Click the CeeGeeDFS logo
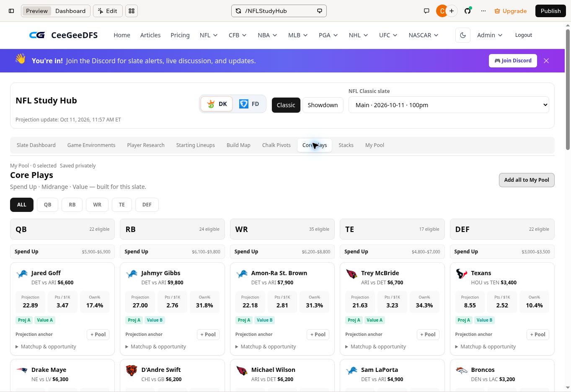Viewport: 571px width, 392px height. pyautogui.click(x=63, y=35)
